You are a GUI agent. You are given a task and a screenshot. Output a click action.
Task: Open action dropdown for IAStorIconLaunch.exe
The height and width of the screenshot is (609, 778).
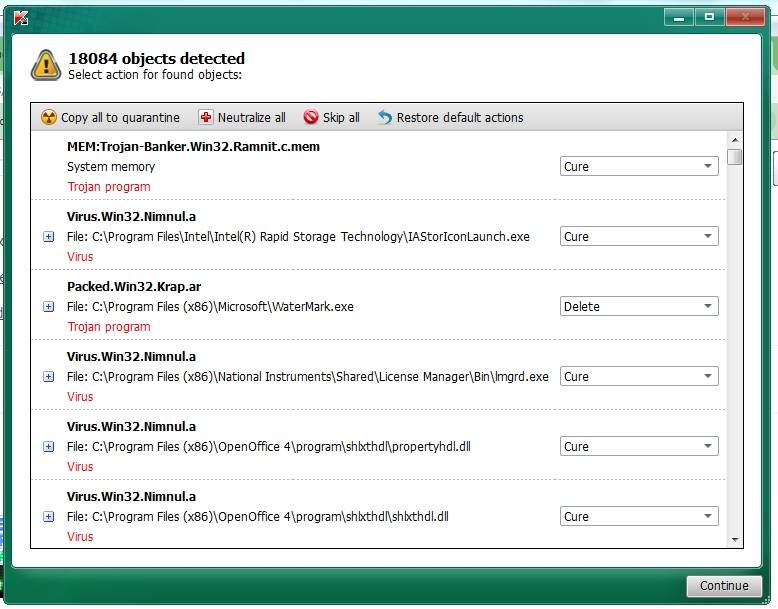(x=639, y=236)
